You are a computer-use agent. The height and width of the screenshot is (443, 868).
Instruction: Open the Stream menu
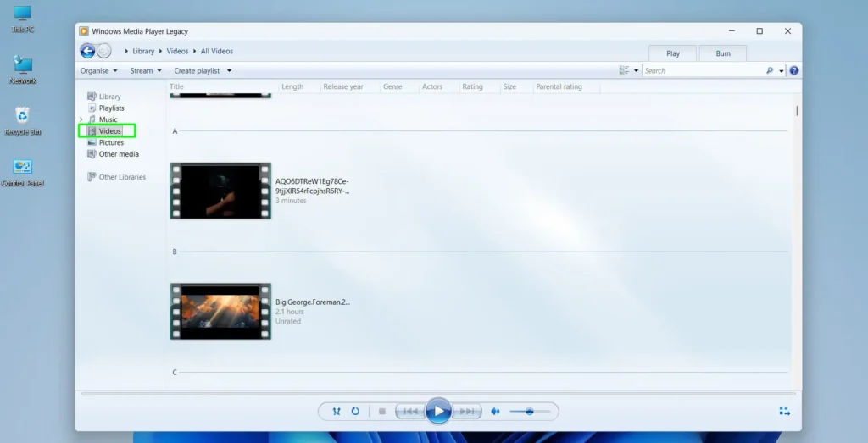click(x=146, y=71)
